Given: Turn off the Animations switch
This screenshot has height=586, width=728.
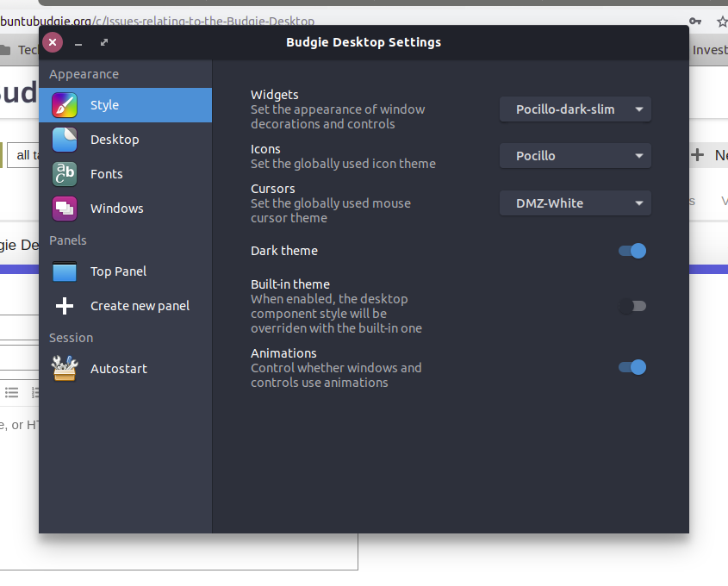Looking at the screenshot, I should (632, 367).
